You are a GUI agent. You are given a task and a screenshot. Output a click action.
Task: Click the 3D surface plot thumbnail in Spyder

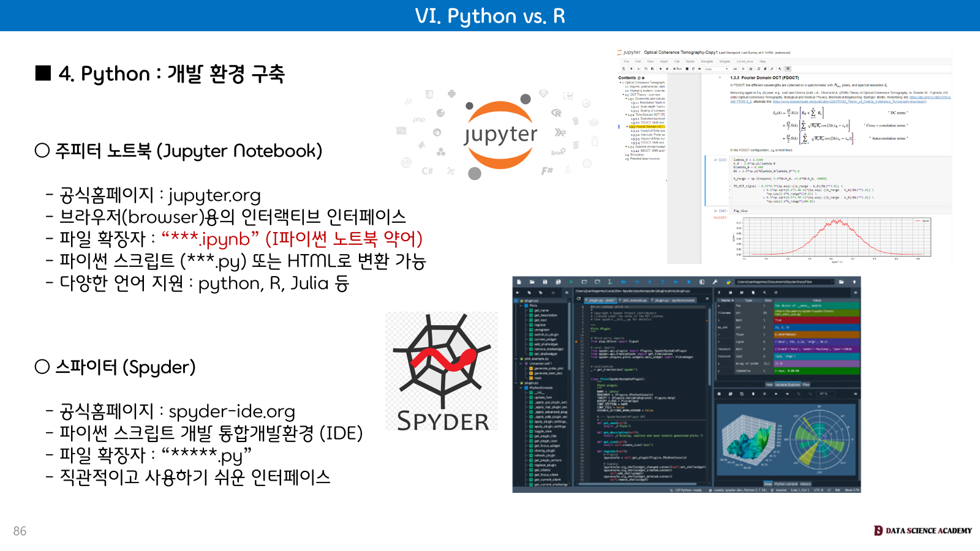pyautogui.click(x=751, y=441)
